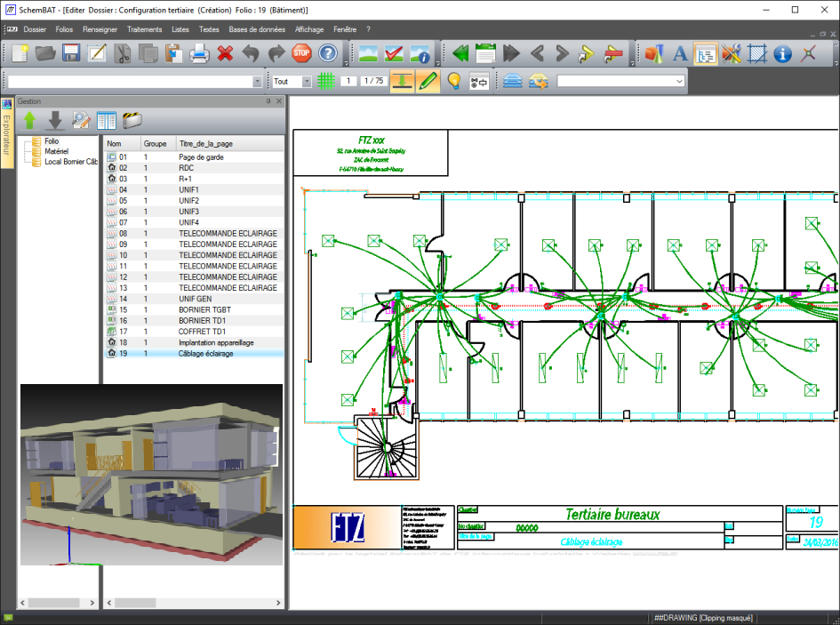Click the edit pencil-on-sheet icon
The width and height of the screenshot is (840, 625).
click(96, 53)
